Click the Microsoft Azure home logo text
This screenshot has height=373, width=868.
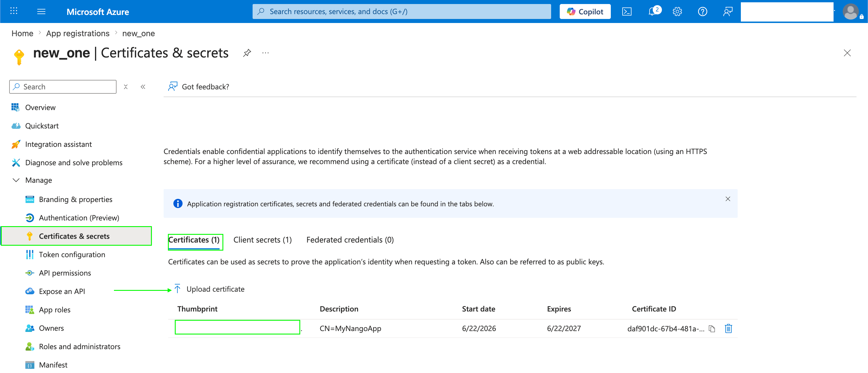(x=98, y=12)
